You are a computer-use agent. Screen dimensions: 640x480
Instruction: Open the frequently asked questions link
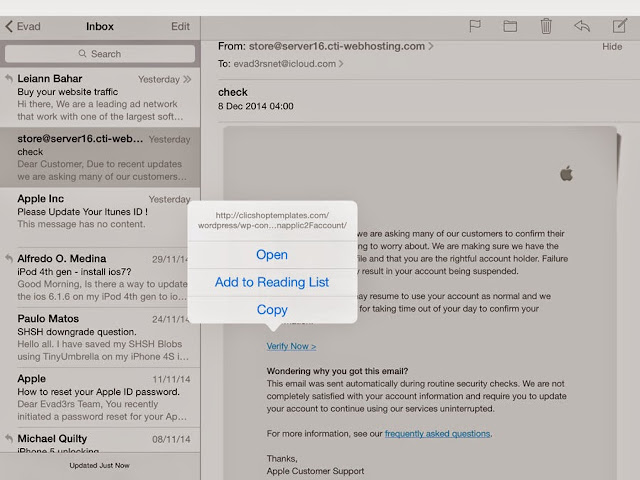click(x=437, y=433)
